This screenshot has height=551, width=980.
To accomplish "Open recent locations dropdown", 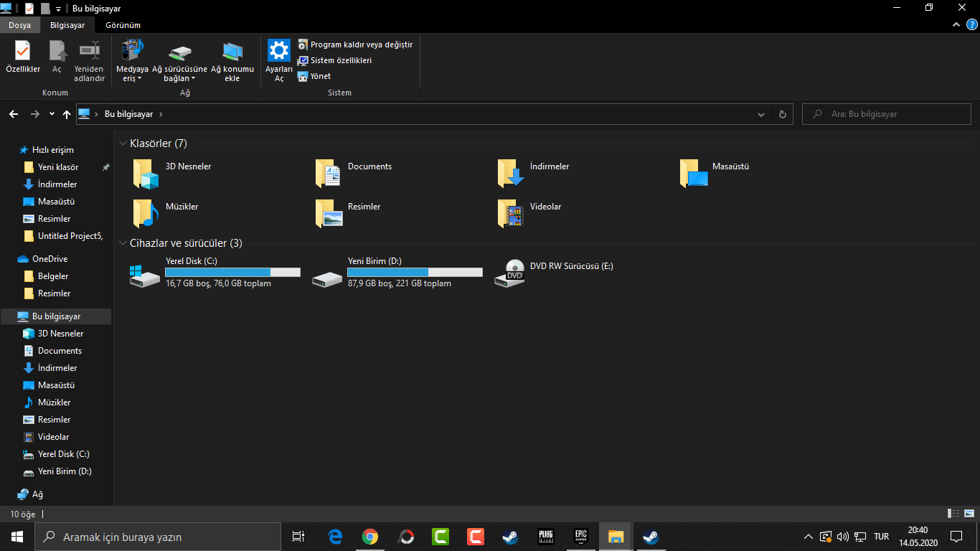I will (52, 114).
